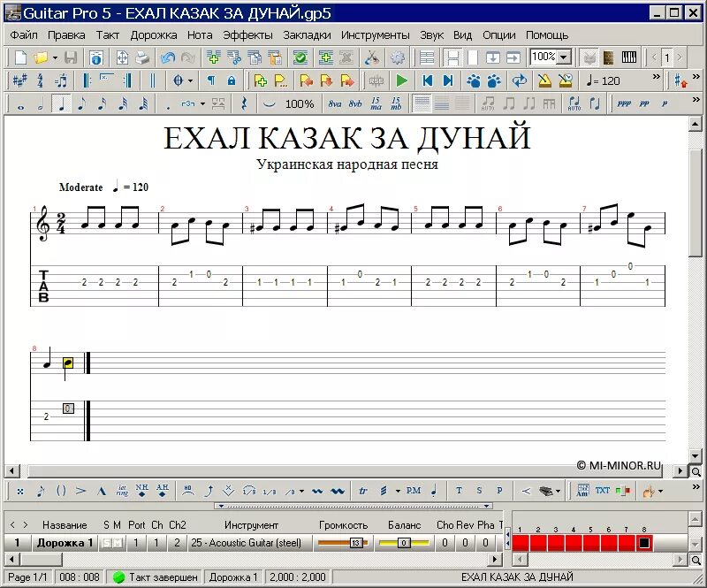Select the quarter note duration

point(61,104)
